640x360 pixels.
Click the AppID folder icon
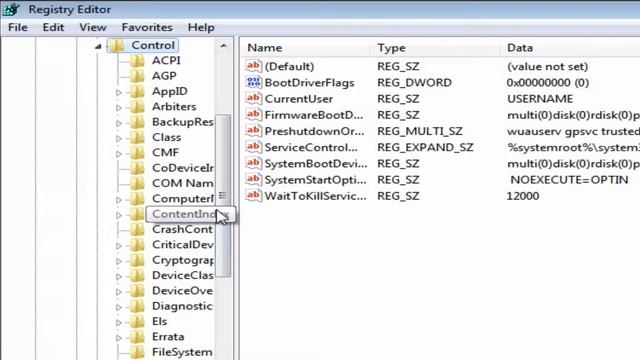pyautogui.click(x=138, y=91)
